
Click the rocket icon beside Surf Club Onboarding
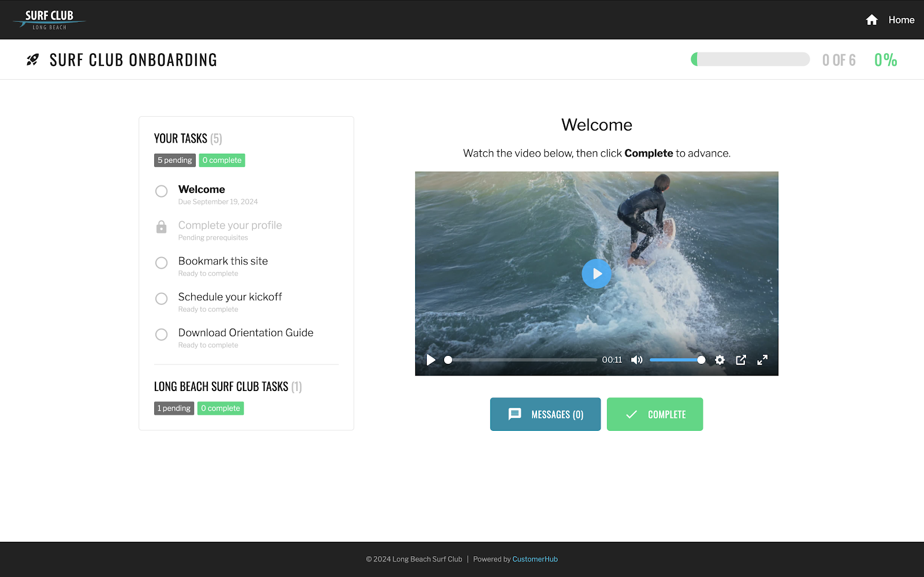tap(33, 59)
